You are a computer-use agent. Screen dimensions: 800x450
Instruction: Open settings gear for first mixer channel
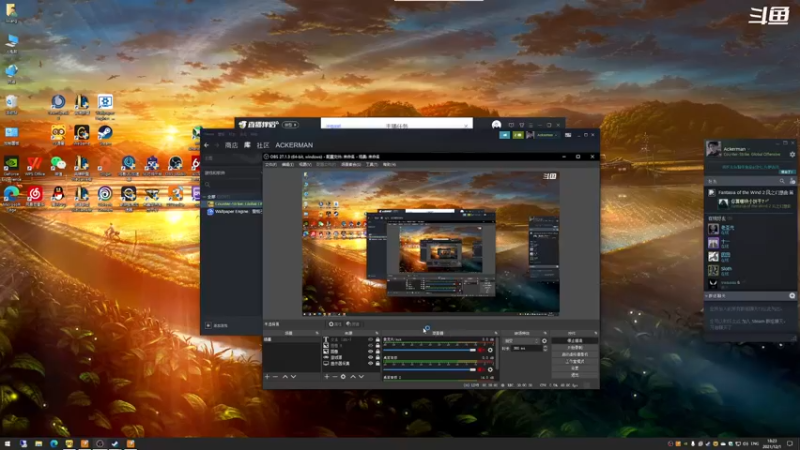click(x=490, y=350)
